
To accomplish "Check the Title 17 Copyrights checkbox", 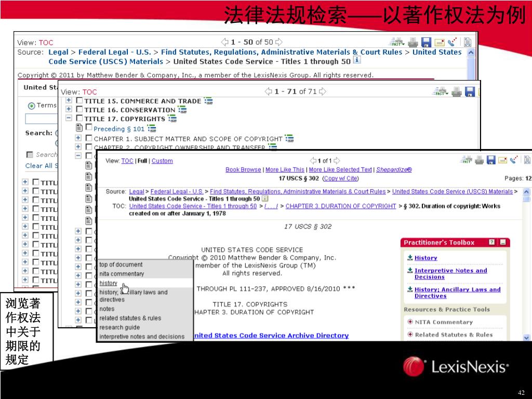I will pyautogui.click(x=79, y=118).
